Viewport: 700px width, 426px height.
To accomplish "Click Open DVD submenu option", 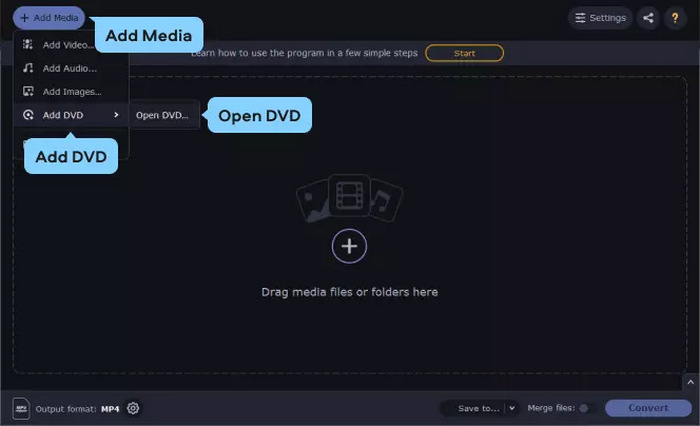I will pos(164,115).
